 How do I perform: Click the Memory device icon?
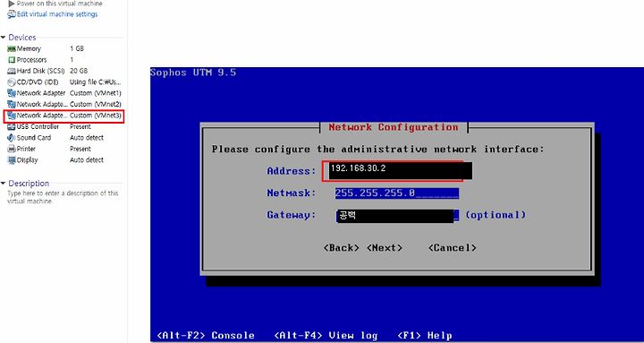(x=12, y=48)
